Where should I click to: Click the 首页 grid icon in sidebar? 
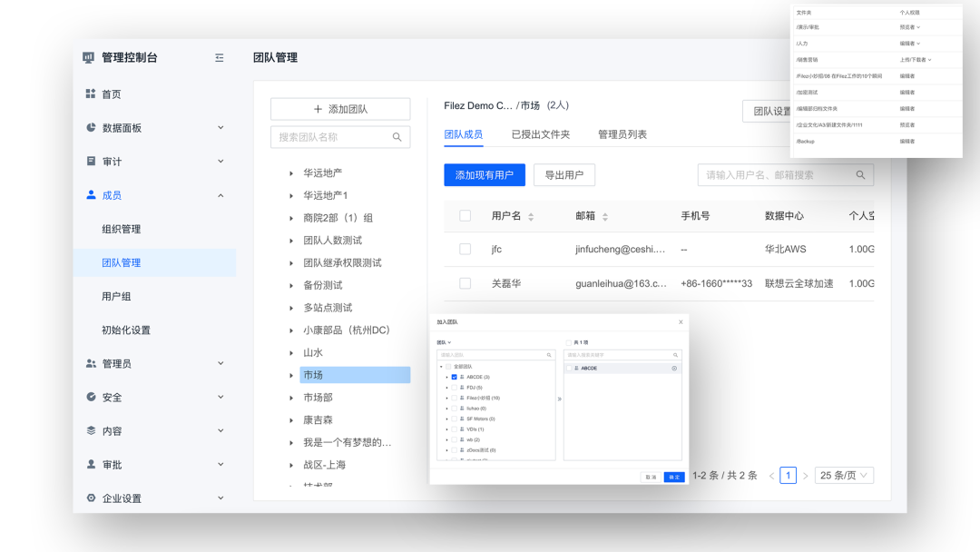(x=91, y=94)
